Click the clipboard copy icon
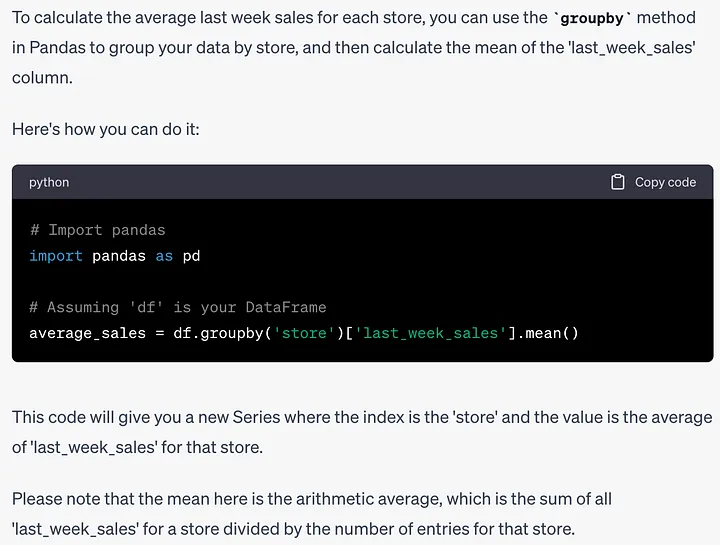 (x=618, y=182)
